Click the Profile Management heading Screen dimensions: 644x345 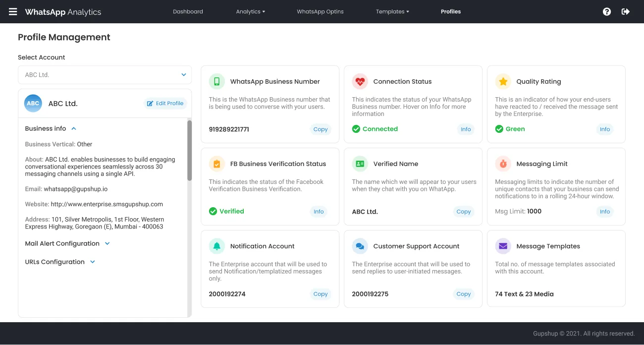click(64, 37)
